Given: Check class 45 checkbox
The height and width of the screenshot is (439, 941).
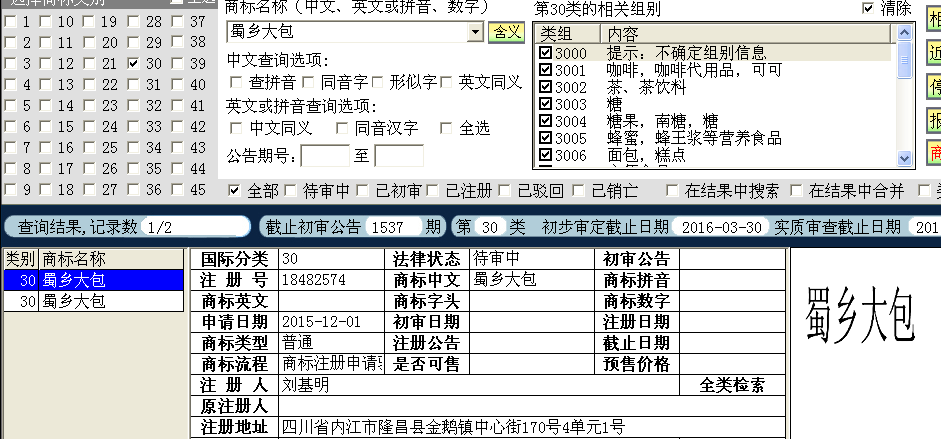Looking at the screenshot, I should (x=178, y=190).
